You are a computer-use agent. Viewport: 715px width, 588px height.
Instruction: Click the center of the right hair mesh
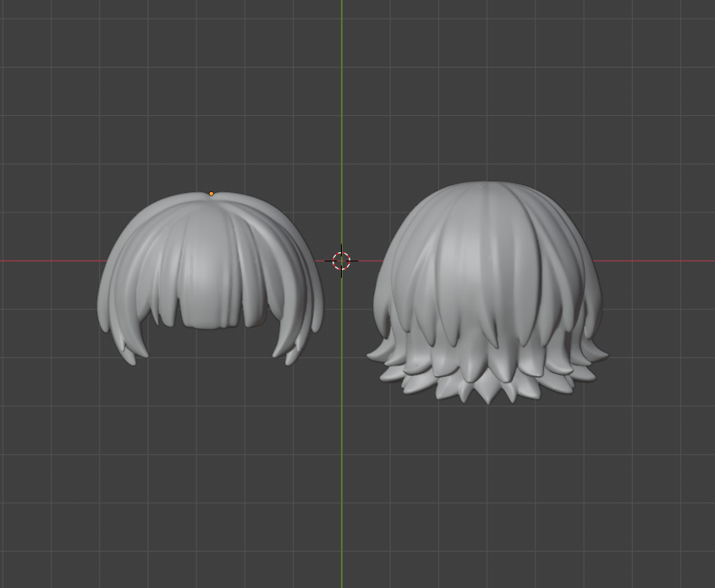(x=488, y=288)
